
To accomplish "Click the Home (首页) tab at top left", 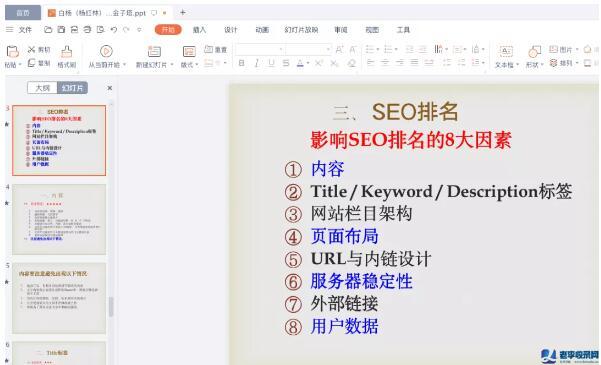I will [x=23, y=13].
